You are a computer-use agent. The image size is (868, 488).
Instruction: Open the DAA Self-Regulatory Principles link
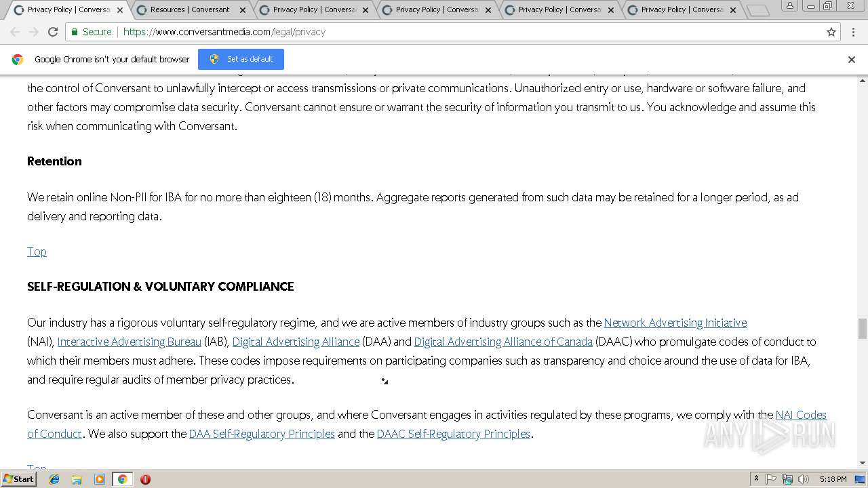tap(262, 434)
